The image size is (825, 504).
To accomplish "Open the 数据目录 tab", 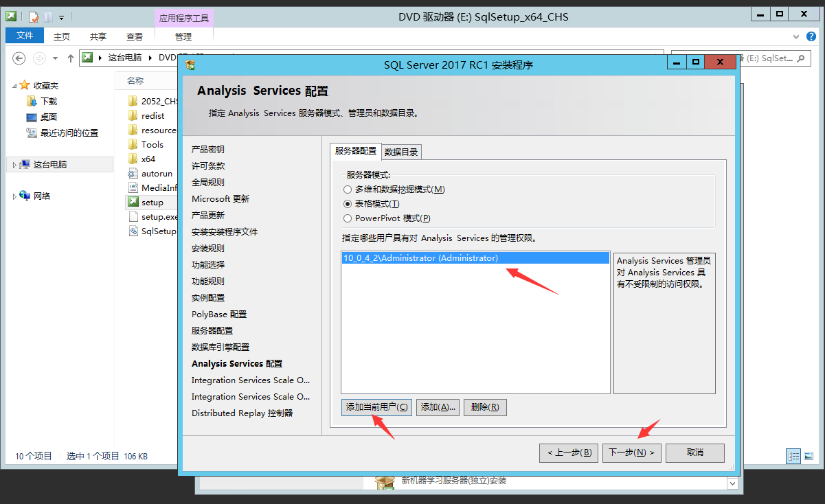I will (402, 152).
